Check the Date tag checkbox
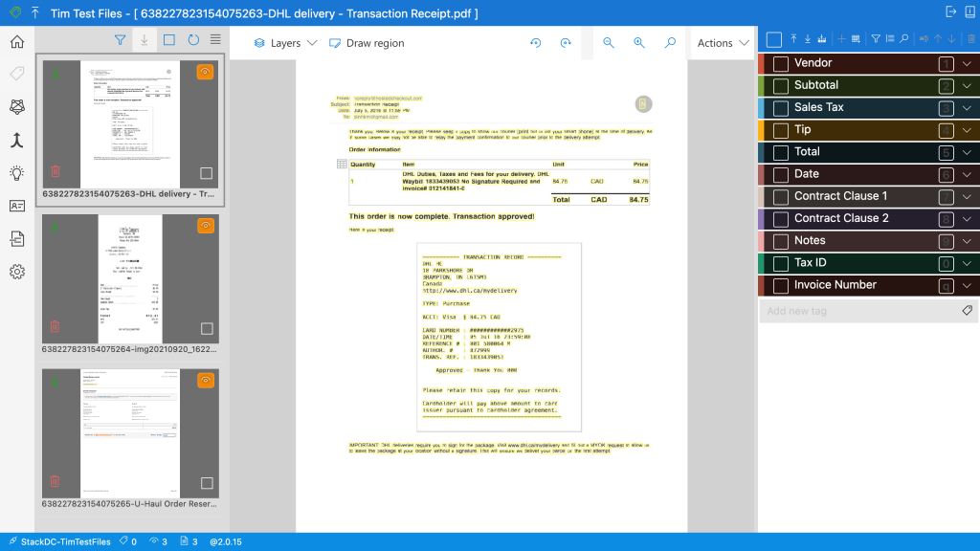 coord(781,174)
